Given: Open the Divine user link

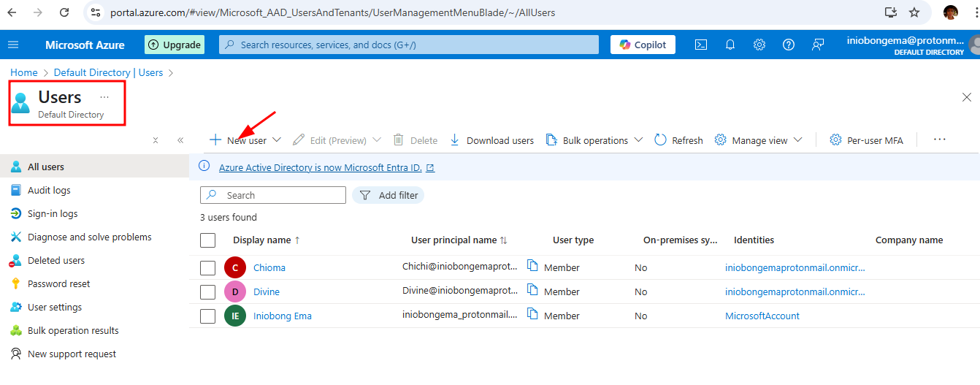Looking at the screenshot, I should pyautogui.click(x=267, y=291).
